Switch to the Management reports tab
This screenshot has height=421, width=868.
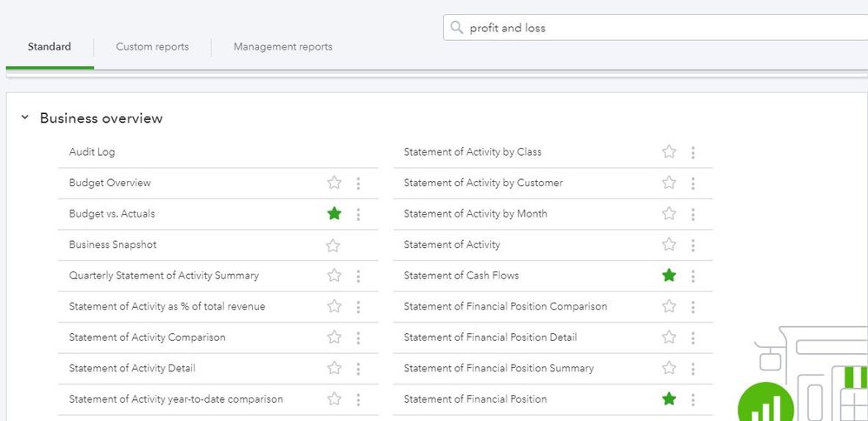282,47
